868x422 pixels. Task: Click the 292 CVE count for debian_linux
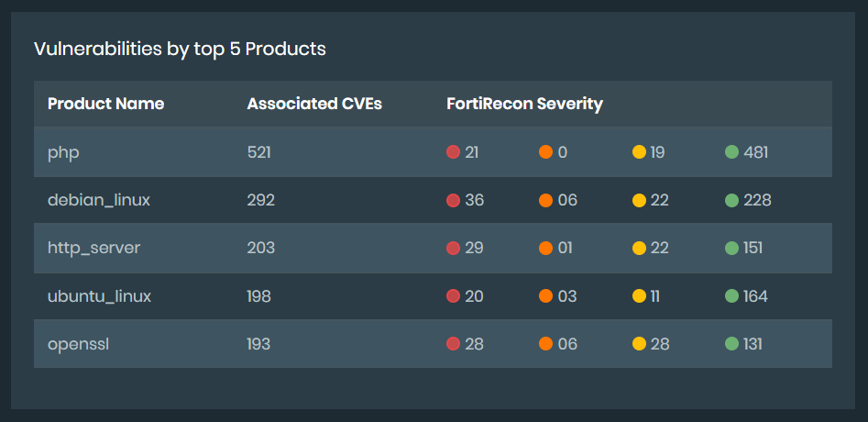260,200
